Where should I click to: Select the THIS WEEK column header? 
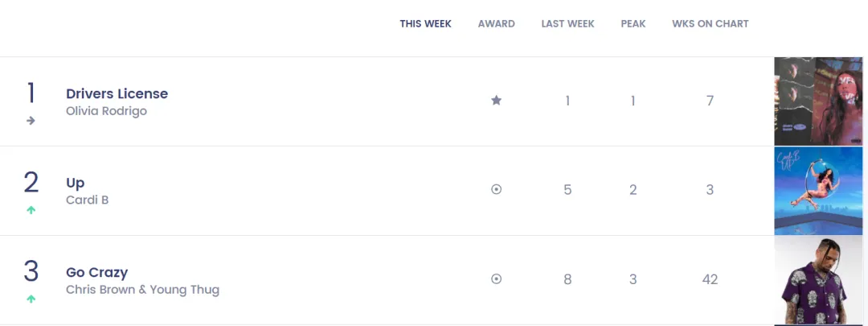[x=426, y=24]
